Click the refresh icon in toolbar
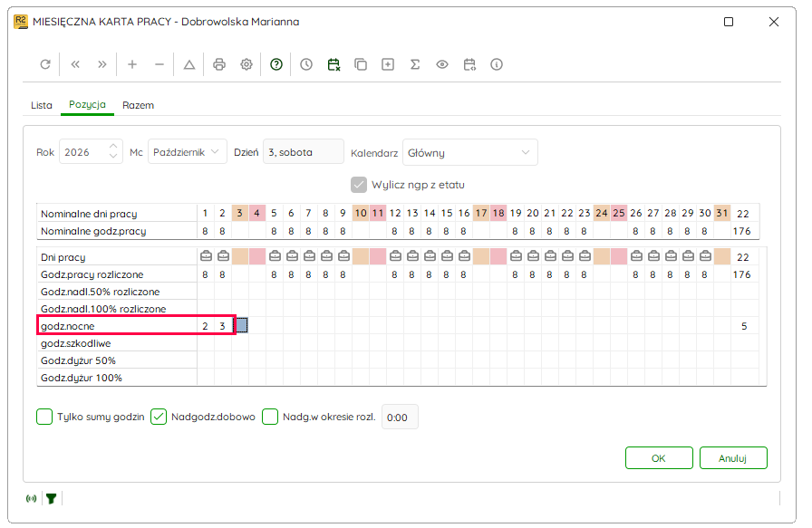 pos(45,64)
